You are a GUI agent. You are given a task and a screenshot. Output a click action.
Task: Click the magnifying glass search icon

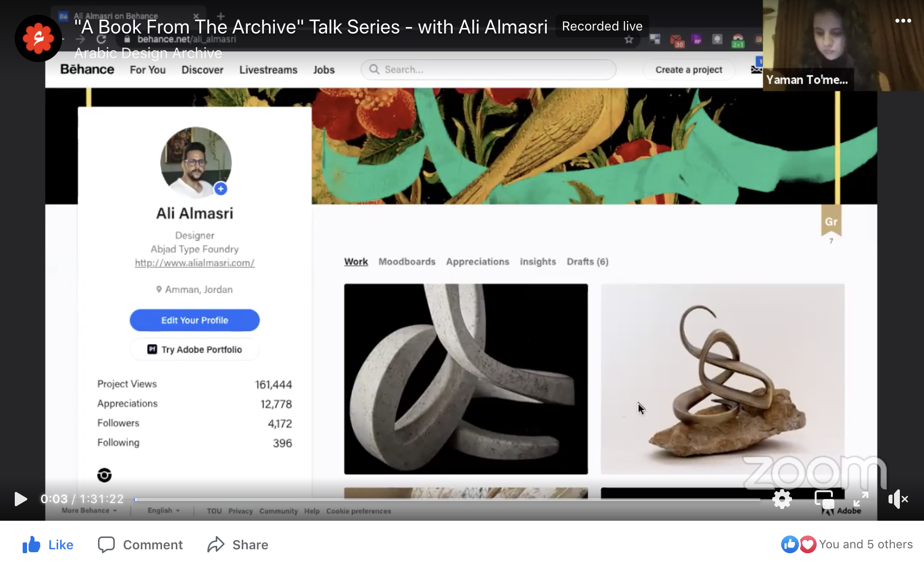click(x=374, y=69)
